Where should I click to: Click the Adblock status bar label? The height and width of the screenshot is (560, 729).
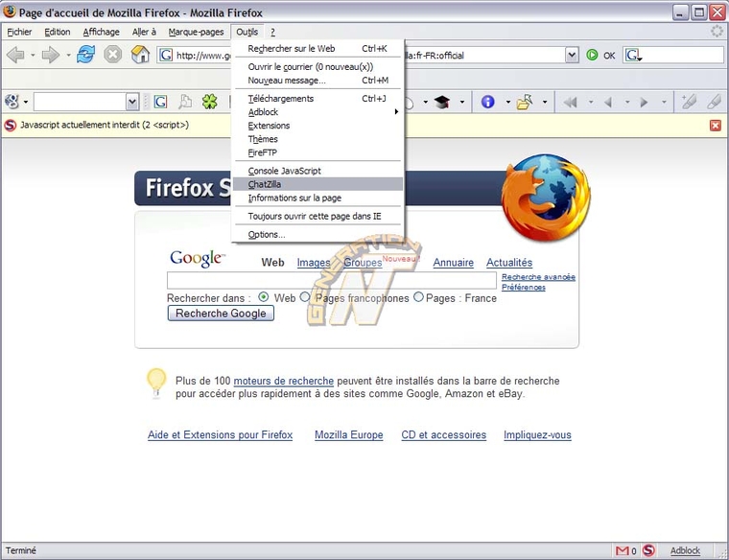685,550
